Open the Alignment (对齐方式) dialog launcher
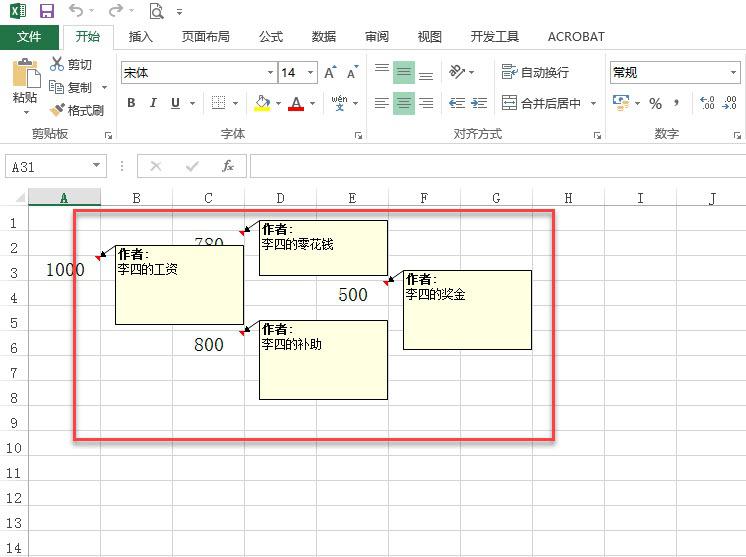 (598, 136)
